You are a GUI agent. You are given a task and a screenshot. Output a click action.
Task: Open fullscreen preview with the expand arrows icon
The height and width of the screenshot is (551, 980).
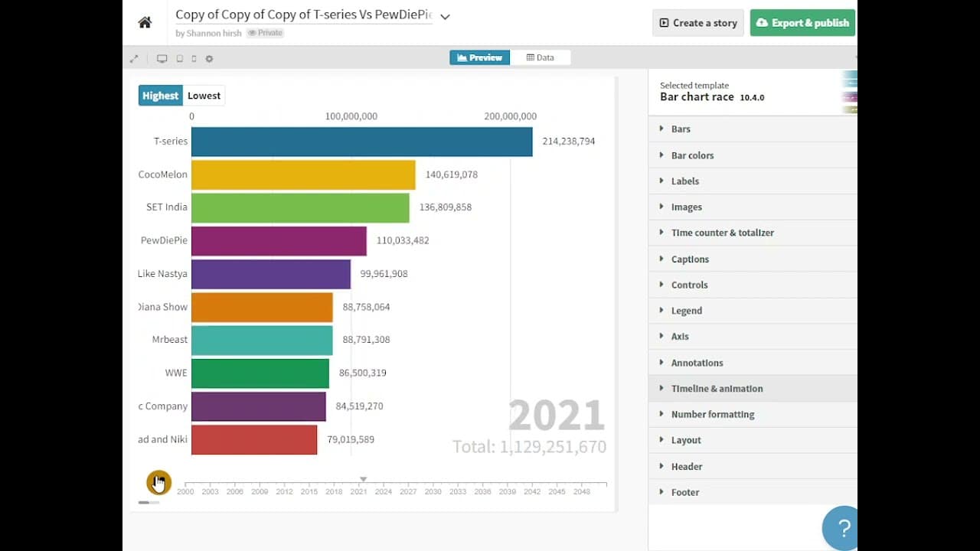click(x=134, y=58)
